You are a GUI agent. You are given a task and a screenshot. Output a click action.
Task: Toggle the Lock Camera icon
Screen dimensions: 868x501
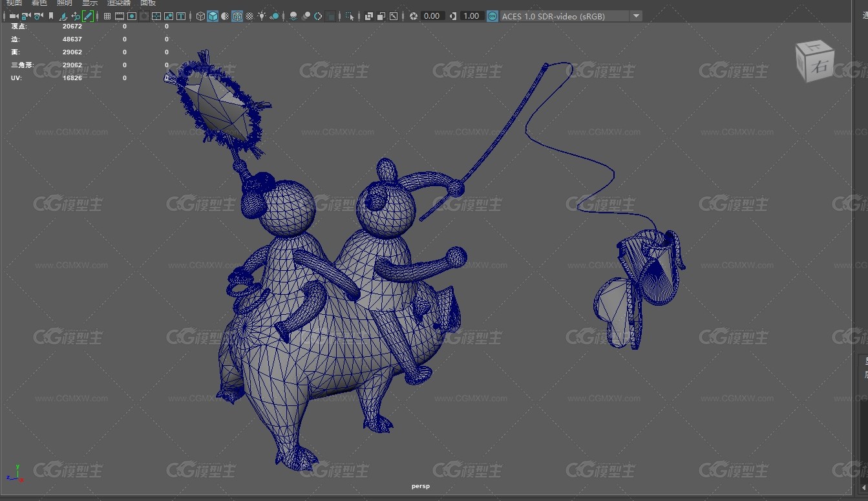pos(26,16)
